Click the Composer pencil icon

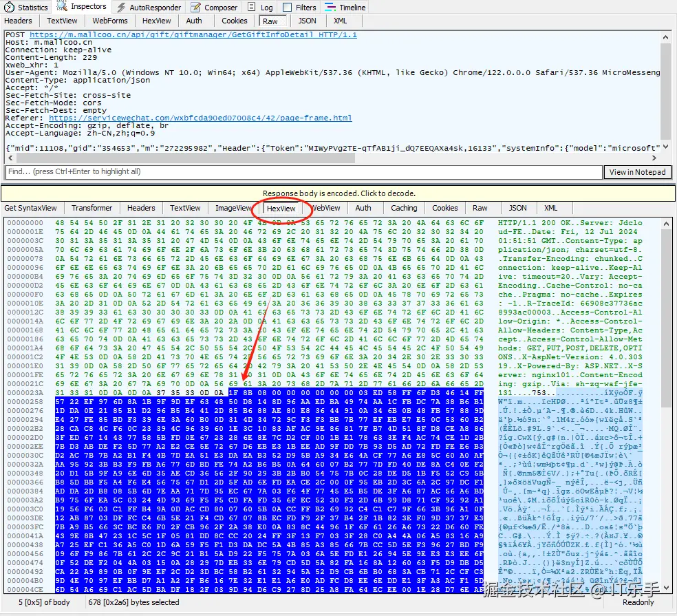(195, 8)
